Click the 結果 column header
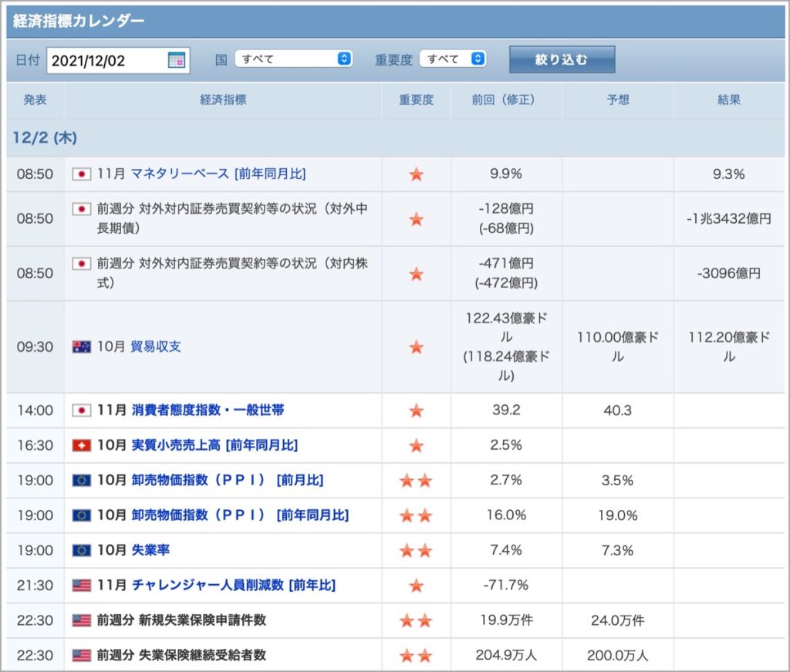Screen dimensions: 790x672 (x=729, y=100)
